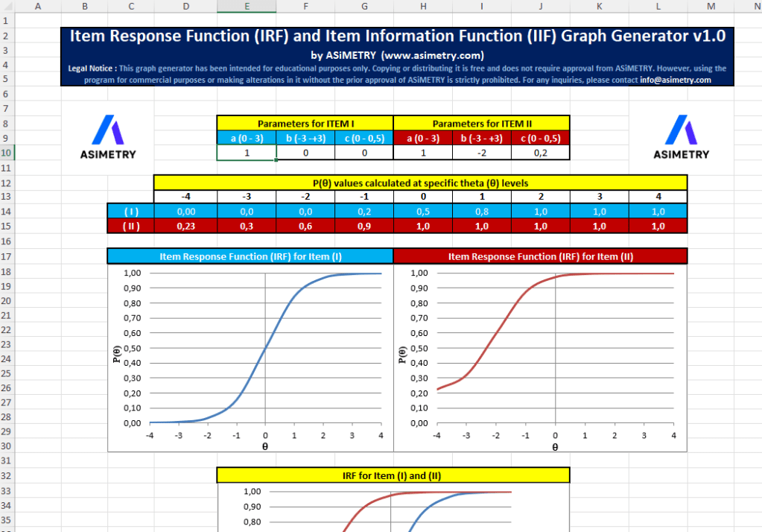Select the Item I 'c' parameter value cell
The image size is (762, 532).
tap(363, 152)
